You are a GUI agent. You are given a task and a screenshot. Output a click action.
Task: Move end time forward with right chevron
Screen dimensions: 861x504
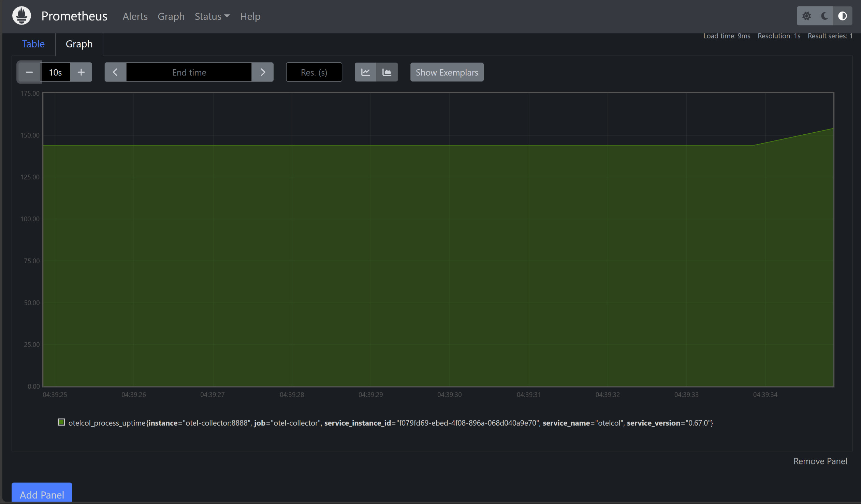(x=262, y=72)
